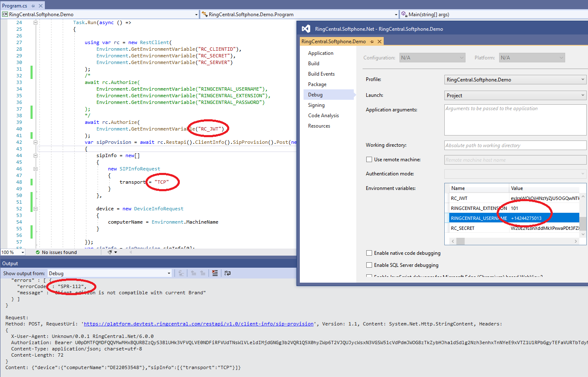Collapse the device block at line 52
The width and height of the screenshot is (588, 377).
(x=35, y=209)
